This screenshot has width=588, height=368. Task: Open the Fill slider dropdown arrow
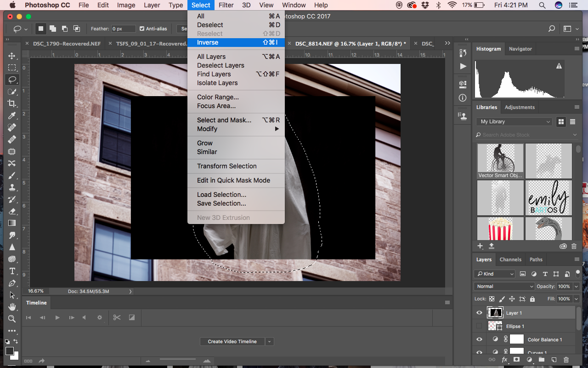click(576, 299)
